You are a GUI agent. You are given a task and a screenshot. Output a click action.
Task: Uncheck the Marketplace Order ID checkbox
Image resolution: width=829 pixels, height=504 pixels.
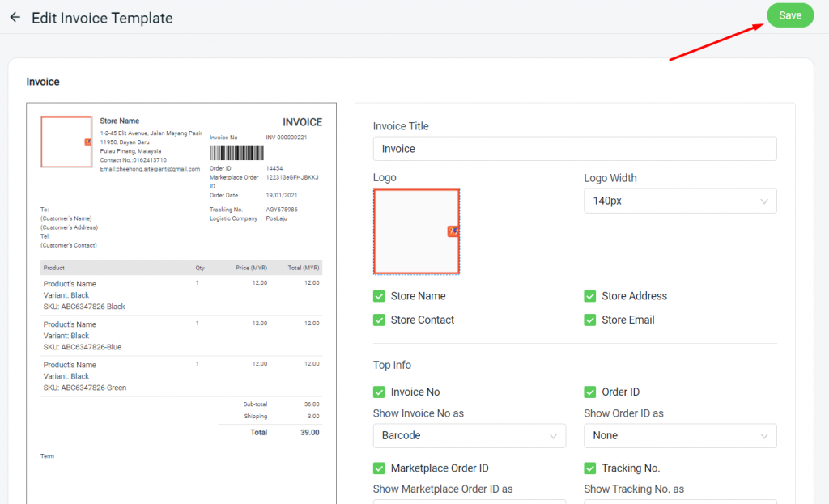coord(379,468)
